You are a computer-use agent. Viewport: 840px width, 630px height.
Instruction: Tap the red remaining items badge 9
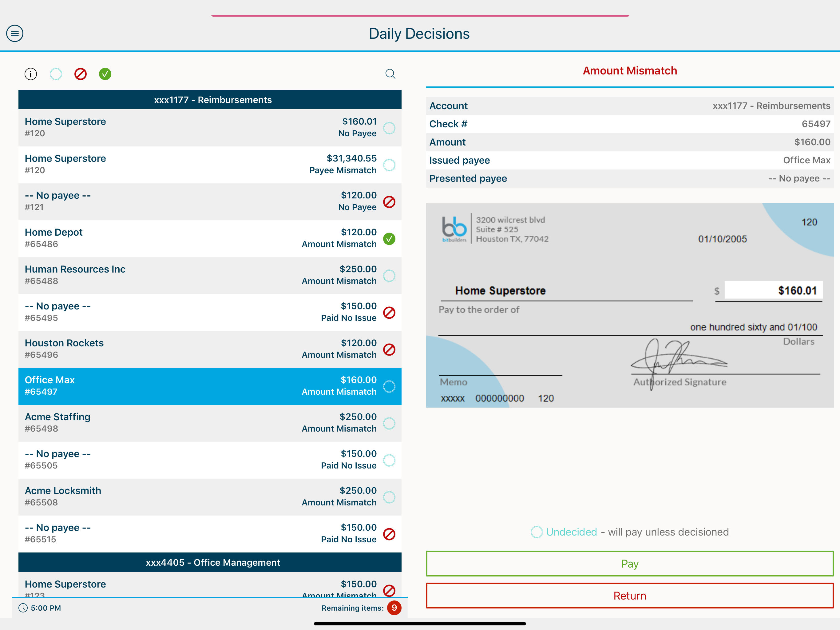(394, 608)
